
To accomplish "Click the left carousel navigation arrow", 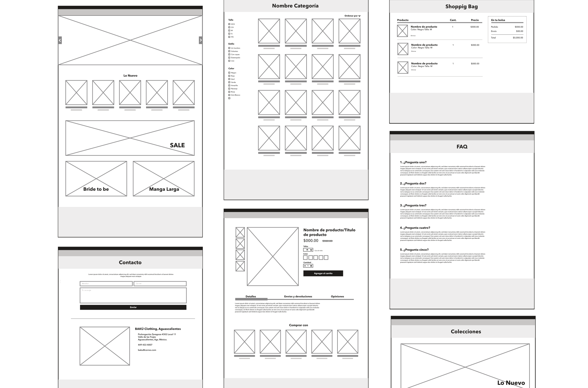I will point(60,40).
